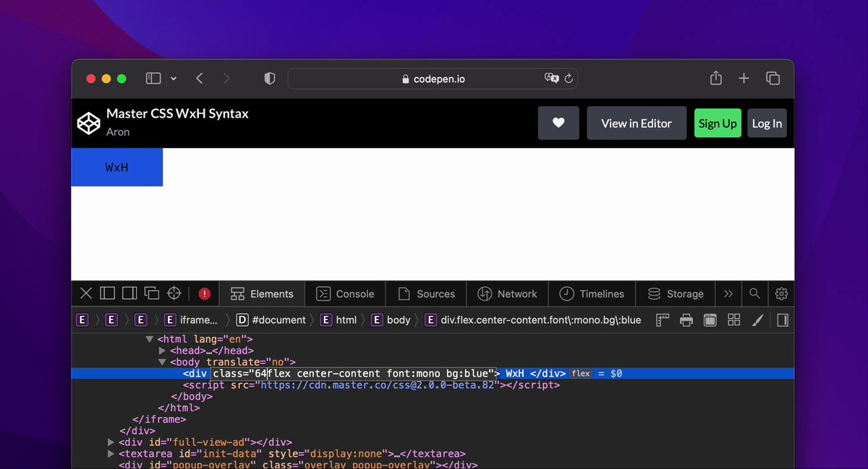Click the CodePen logo
The image size is (868, 469).
coord(88,123)
